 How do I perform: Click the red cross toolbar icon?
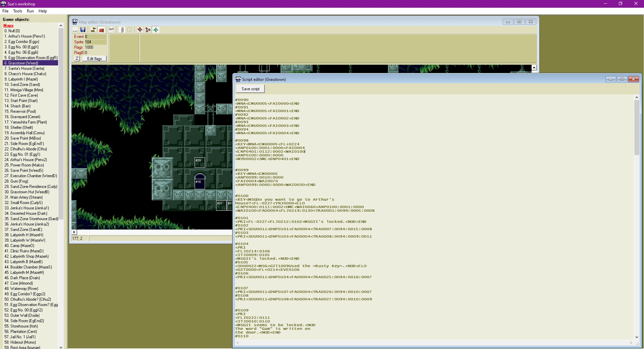click(x=140, y=30)
